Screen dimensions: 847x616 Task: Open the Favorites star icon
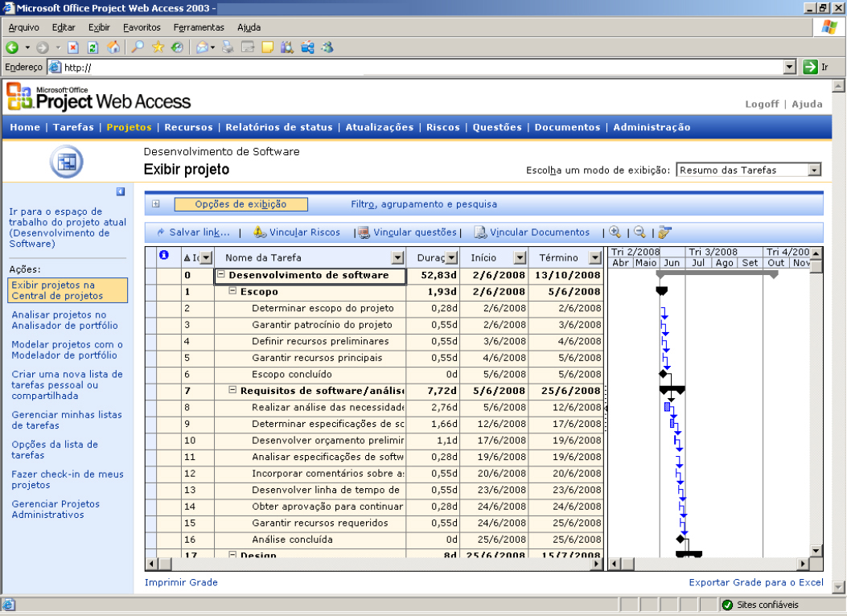(158, 47)
